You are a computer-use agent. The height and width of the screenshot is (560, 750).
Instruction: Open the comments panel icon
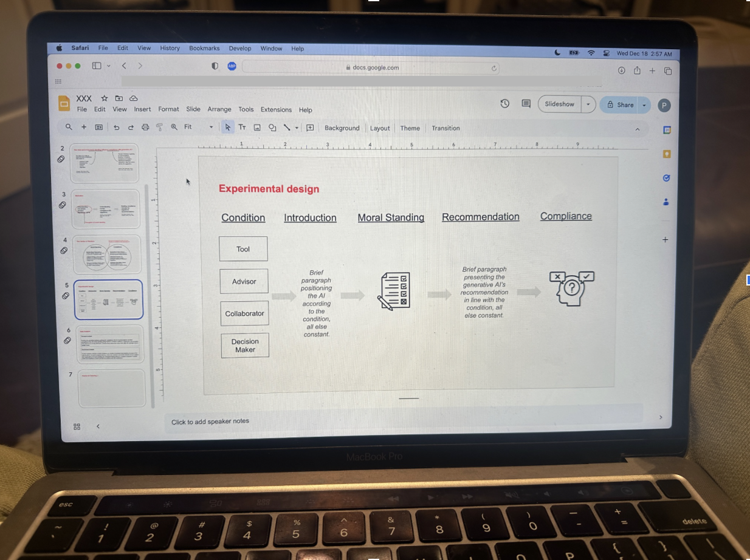tap(526, 104)
